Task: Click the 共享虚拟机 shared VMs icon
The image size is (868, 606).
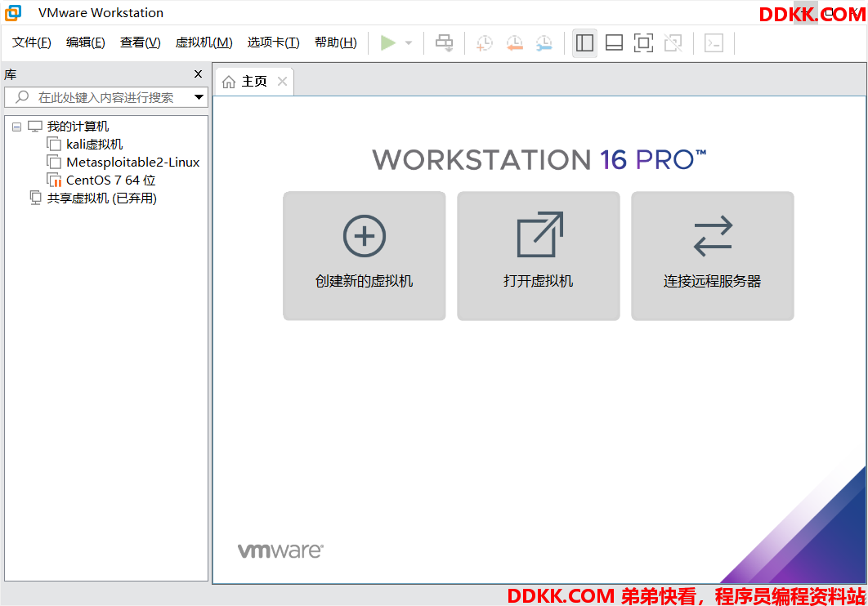Action: coord(35,198)
